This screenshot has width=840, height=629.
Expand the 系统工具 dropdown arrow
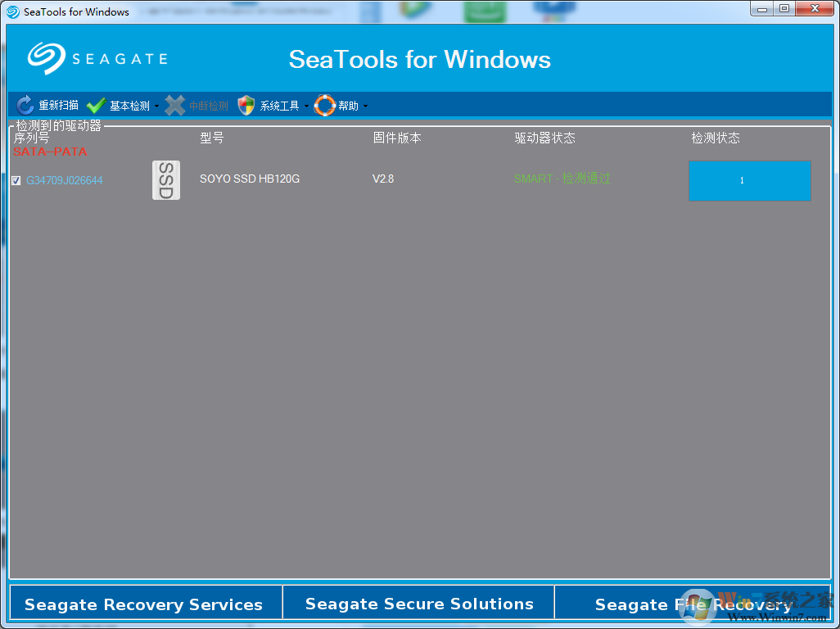[307, 105]
